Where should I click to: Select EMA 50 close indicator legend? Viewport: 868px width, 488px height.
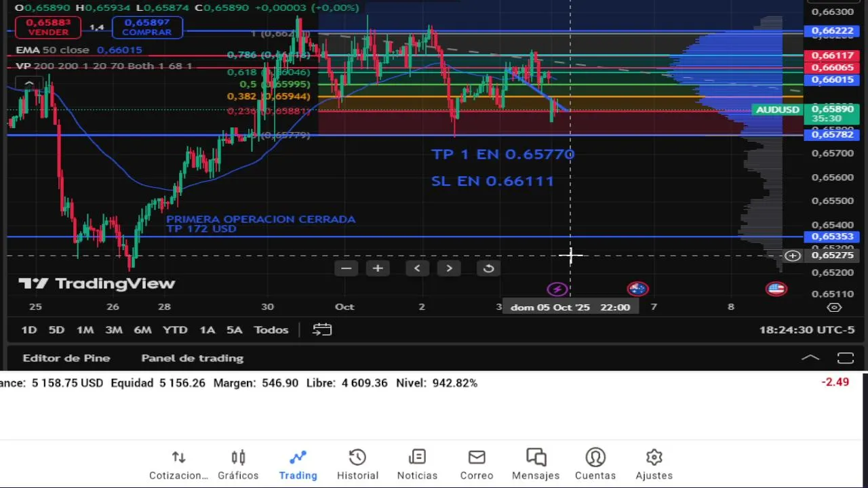tap(79, 50)
